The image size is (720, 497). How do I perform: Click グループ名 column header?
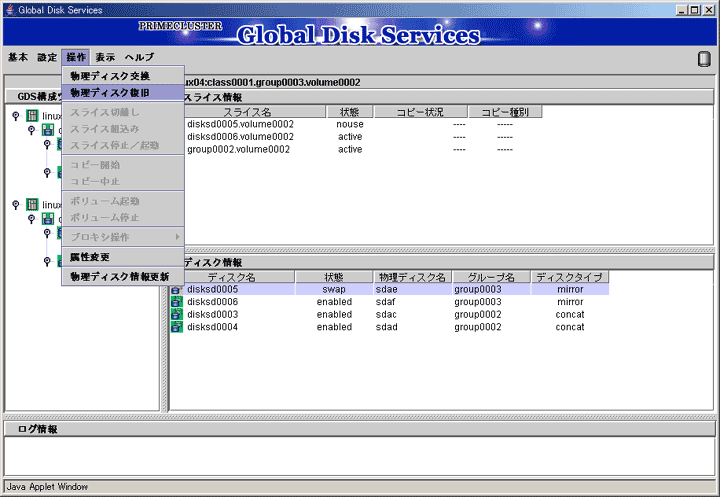pos(491,277)
